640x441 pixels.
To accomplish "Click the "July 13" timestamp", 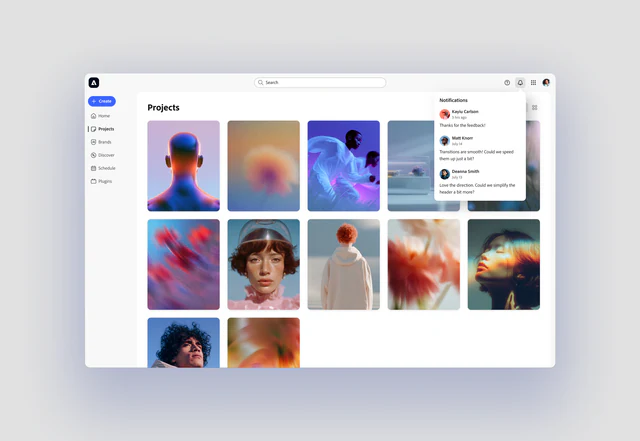I will pos(457,178).
